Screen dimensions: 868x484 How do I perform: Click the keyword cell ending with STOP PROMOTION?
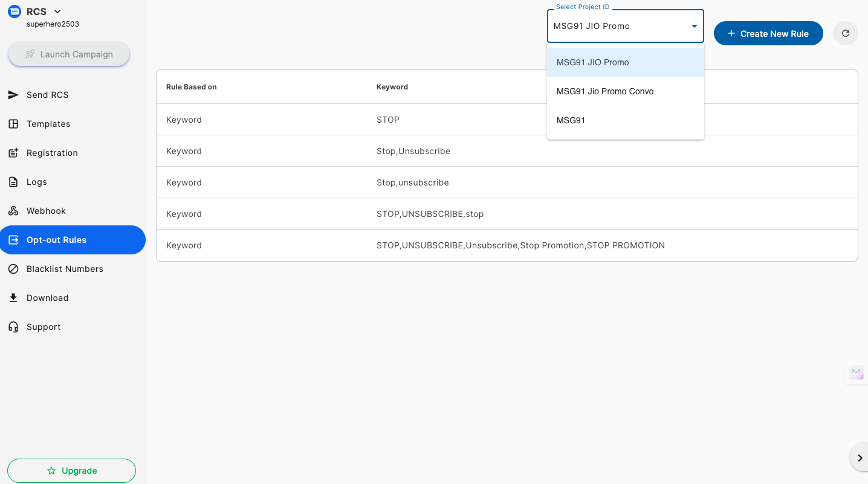520,245
